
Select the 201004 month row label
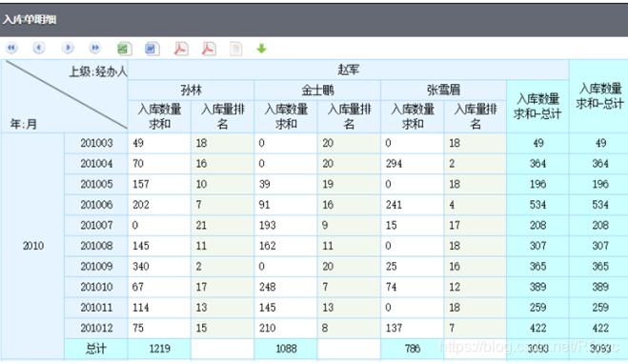pyautogui.click(x=96, y=163)
